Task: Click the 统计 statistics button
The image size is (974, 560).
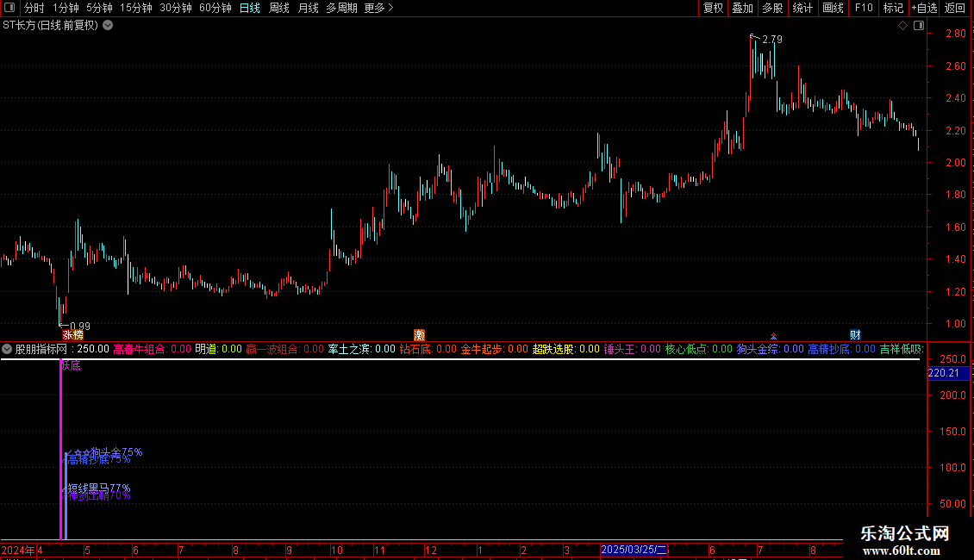Action: (x=802, y=8)
